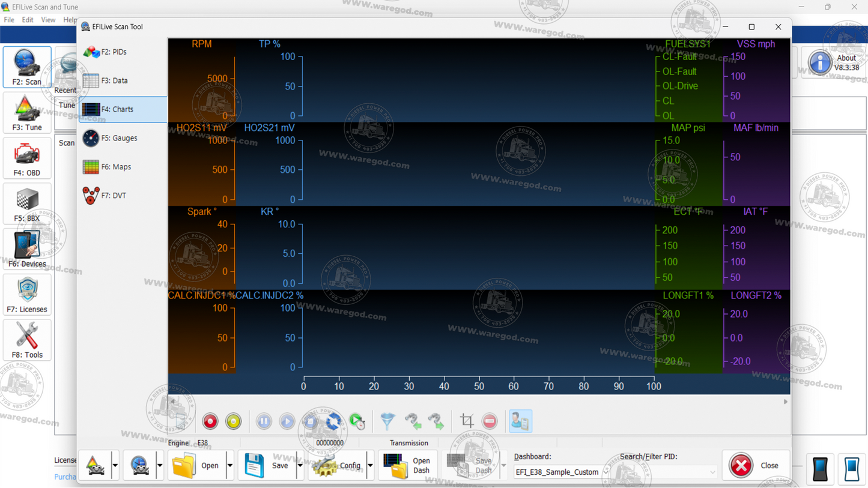Click the yellow monitor button
The height and width of the screenshot is (488, 868).
[234, 421]
